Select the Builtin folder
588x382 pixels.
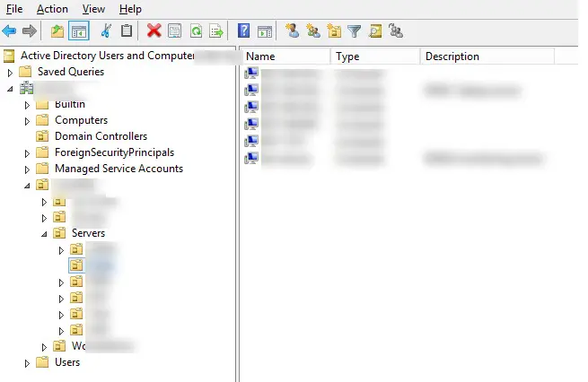70,104
